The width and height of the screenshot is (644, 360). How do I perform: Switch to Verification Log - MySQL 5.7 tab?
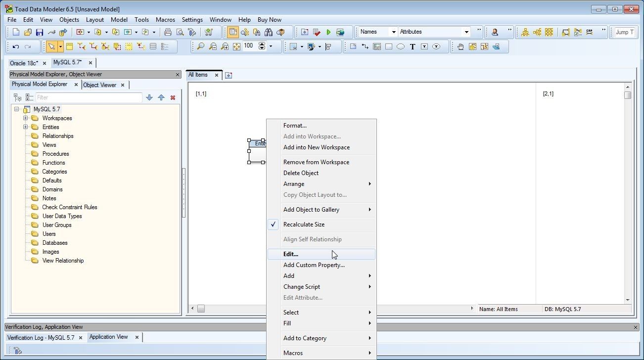coord(41,338)
